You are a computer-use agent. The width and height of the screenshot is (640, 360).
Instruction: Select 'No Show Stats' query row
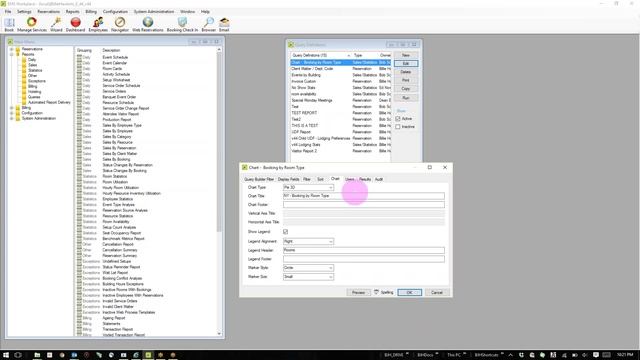tap(340, 88)
